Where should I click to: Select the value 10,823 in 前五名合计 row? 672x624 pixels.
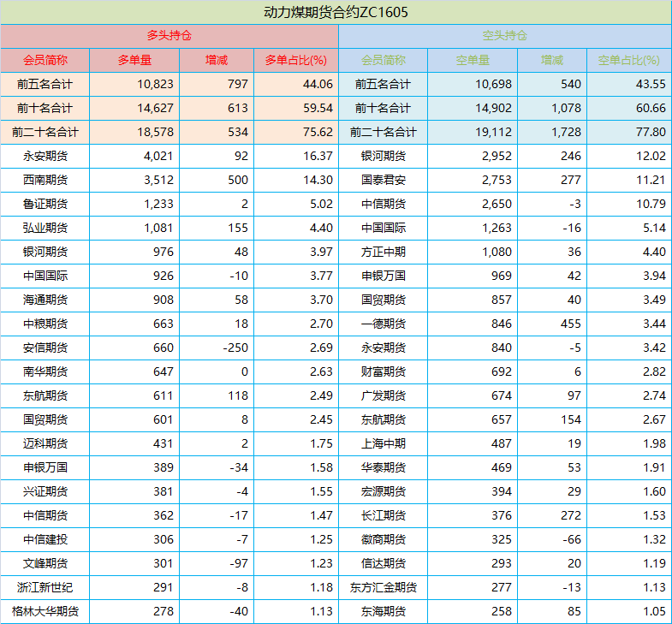tap(155, 84)
